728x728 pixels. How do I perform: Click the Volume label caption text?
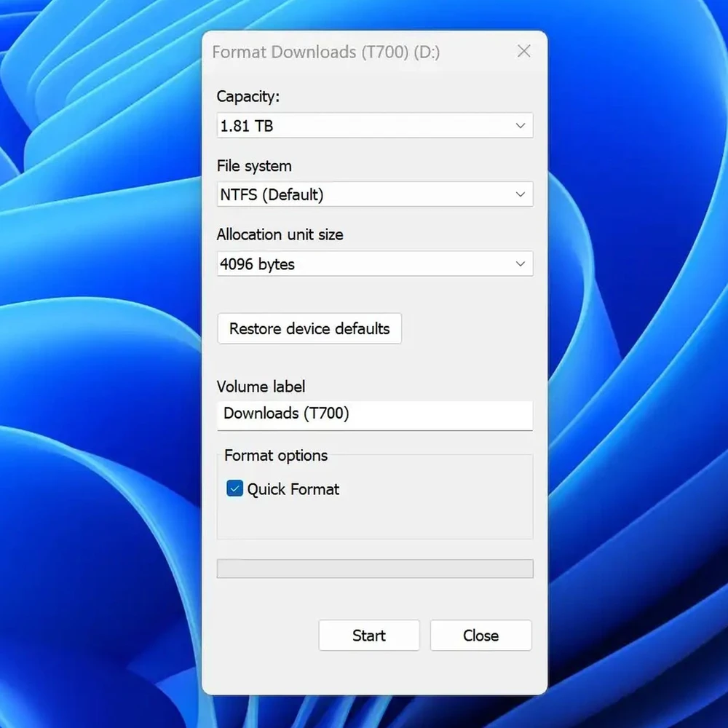[x=261, y=387]
